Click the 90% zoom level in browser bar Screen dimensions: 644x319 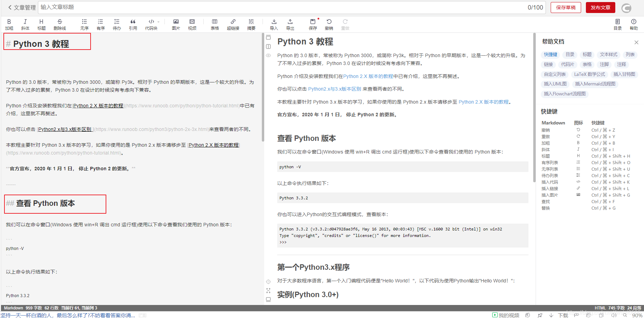click(x=637, y=315)
